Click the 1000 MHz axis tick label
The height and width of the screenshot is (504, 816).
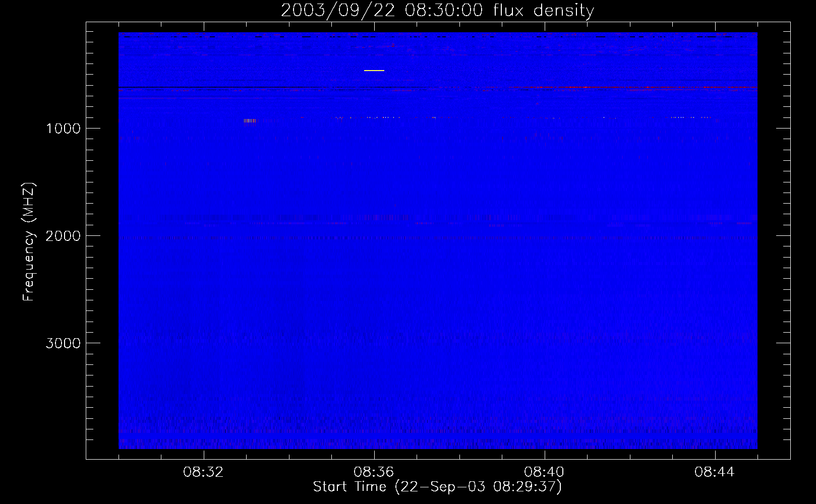(63, 129)
